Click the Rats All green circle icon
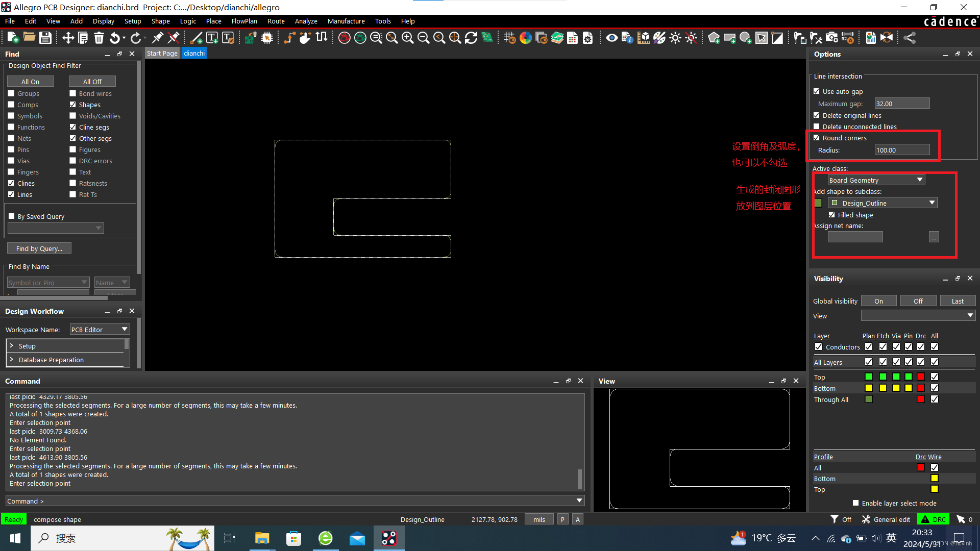This screenshot has width=980, height=551. pos(360,38)
